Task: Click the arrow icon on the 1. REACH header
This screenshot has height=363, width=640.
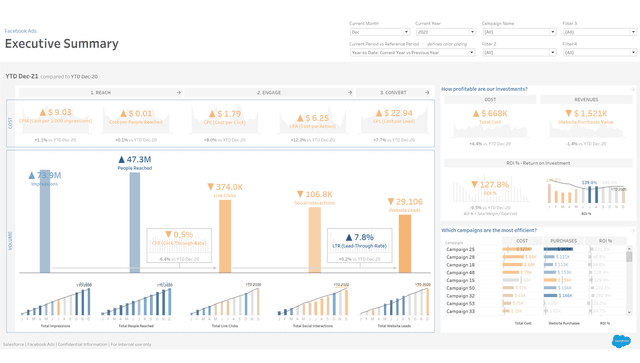Action: pos(178,93)
